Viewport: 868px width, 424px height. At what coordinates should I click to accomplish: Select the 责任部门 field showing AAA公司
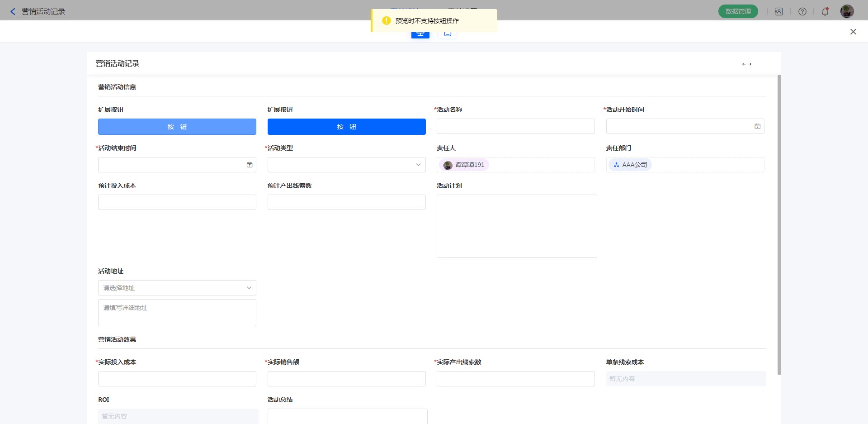tap(684, 165)
